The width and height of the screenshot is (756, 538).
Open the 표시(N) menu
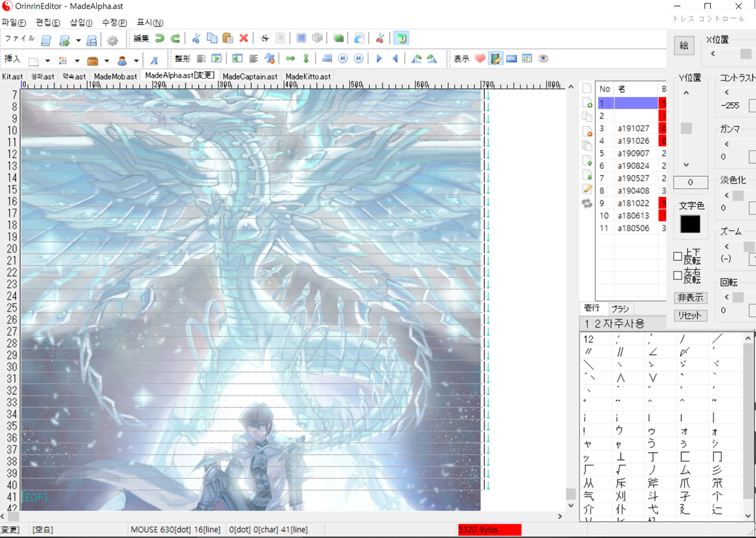pyautogui.click(x=150, y=23)
